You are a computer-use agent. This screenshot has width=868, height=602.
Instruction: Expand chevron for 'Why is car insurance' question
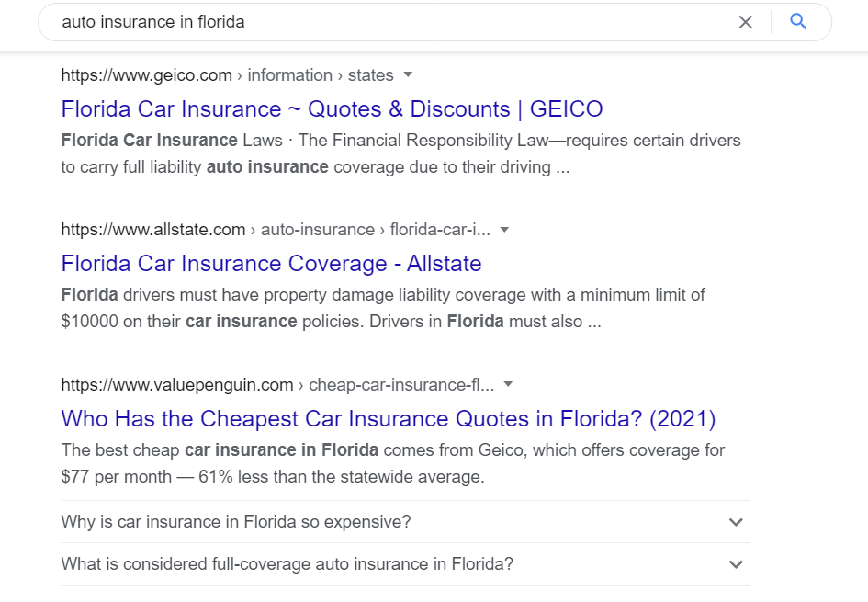click(736, 522)
